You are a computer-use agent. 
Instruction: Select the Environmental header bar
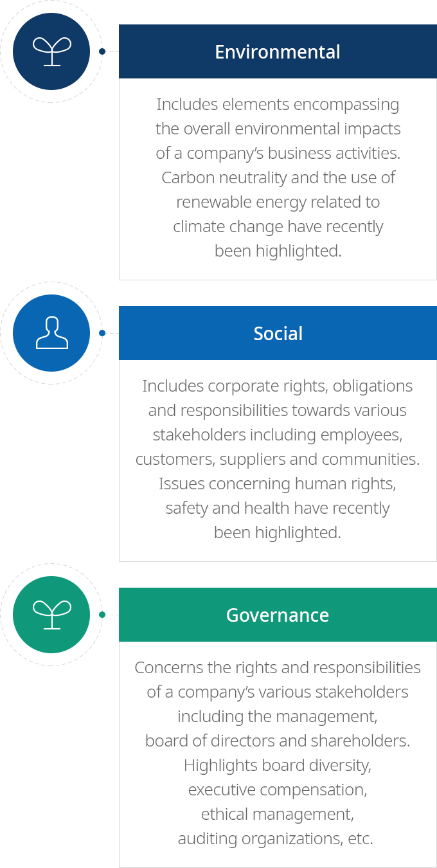[278, 51]
